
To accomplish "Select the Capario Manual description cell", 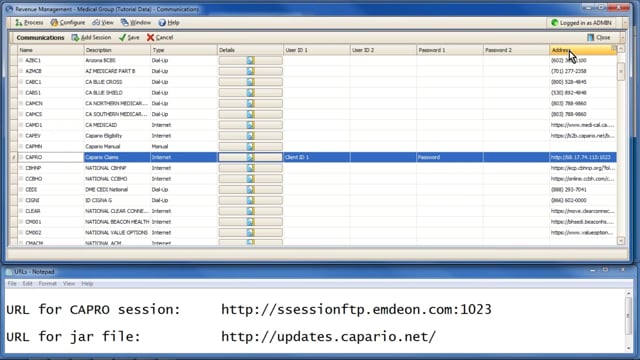I will (117, 147).
